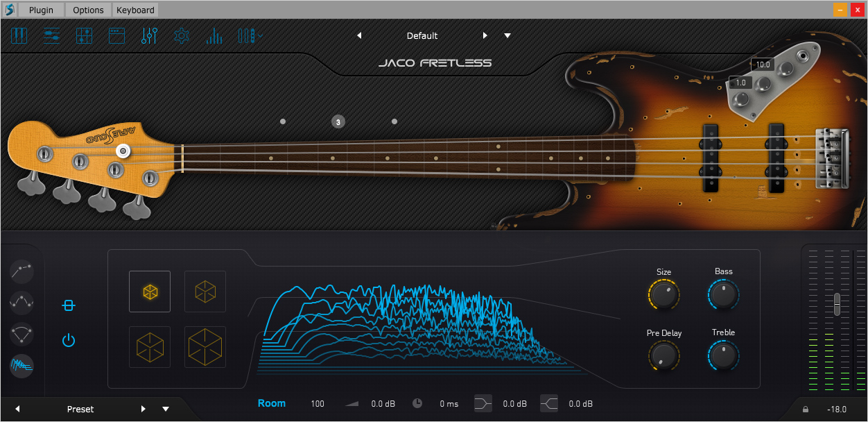
Task: Click the Treble knob
Action: pyautogui.click(x=723, y=356)
